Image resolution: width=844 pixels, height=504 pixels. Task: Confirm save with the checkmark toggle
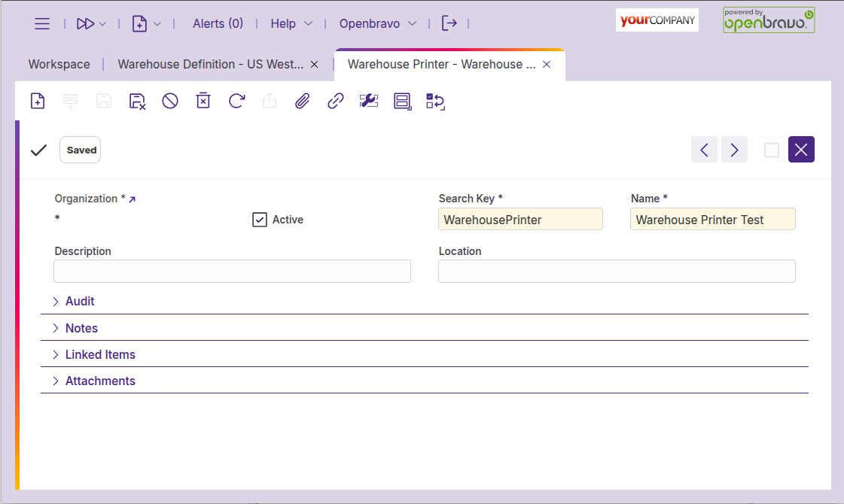pyautogui.click(x=38, y=150)
